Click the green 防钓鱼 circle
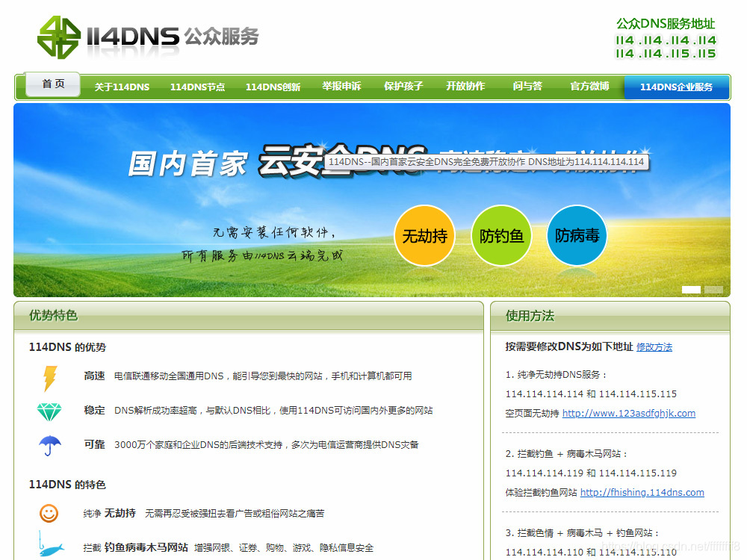747x560 pixels. (x=501, y=236)
